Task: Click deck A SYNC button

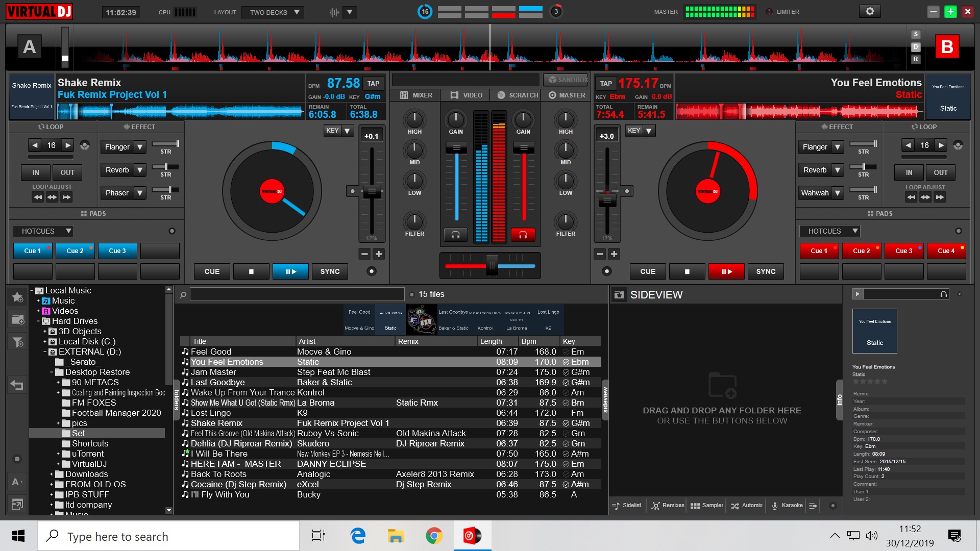Action: (x=330, y=271)
